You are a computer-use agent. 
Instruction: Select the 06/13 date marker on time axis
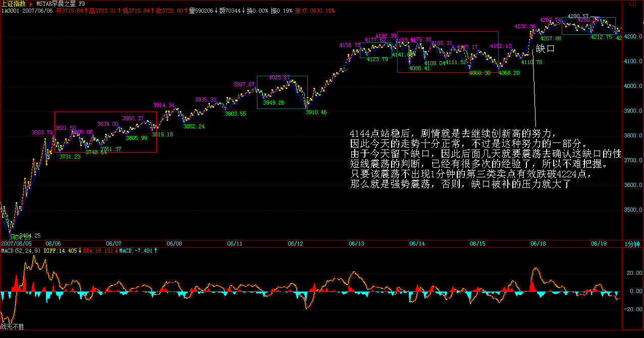(356, 244)
